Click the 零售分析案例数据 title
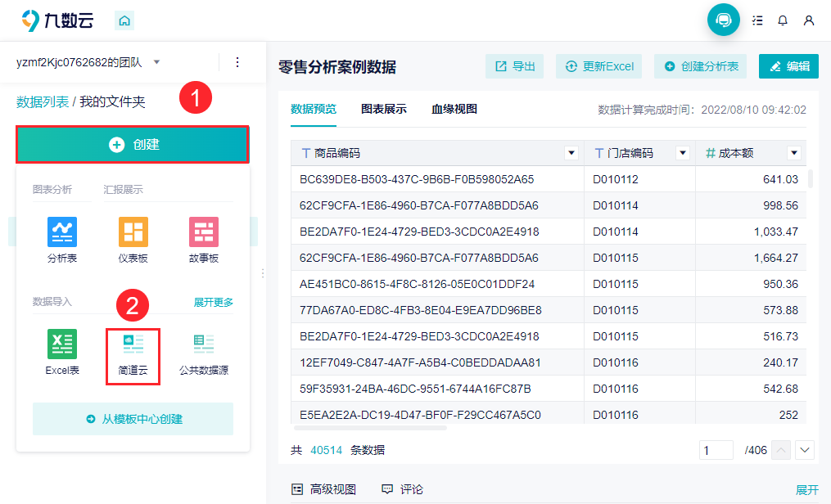This screenshot has width=831, height=504. click(x=337, y=67)
